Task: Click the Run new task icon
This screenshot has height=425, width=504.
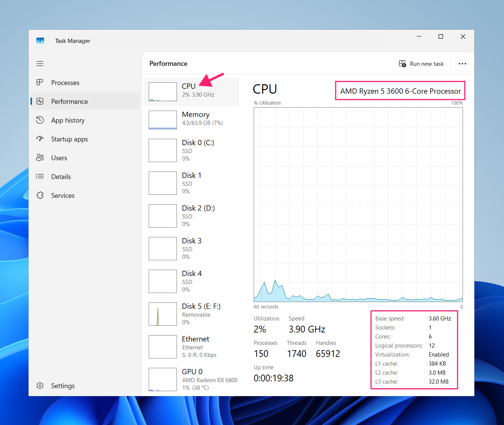Action: [402, 64]
